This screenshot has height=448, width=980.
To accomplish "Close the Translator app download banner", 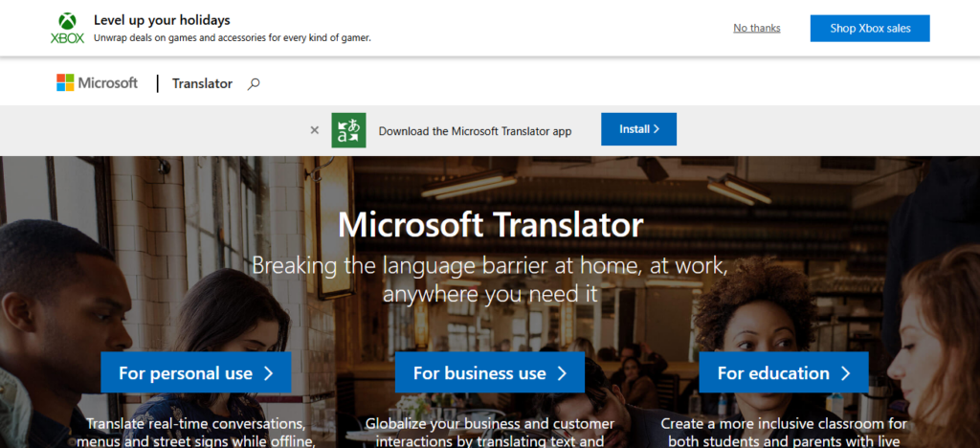I will (x=314, y=130).
